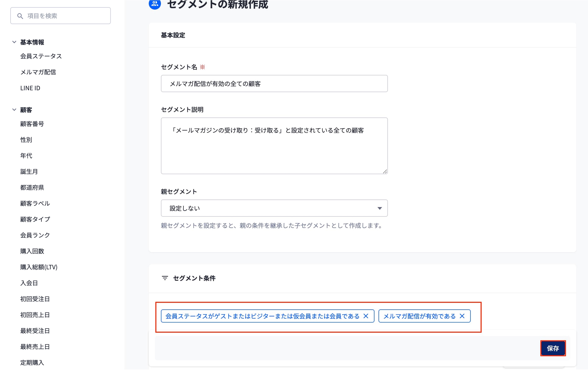
Task: Remove the 会員ステータス condition chip
Action: 366,316
